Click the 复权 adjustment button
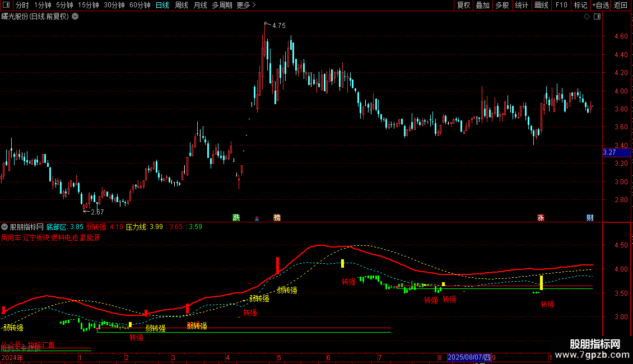633x364 pixels. click(463, 5)
